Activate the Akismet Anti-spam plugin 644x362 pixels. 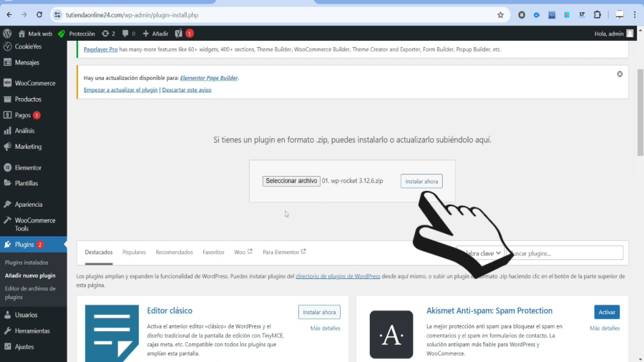(x=606, y=312)
